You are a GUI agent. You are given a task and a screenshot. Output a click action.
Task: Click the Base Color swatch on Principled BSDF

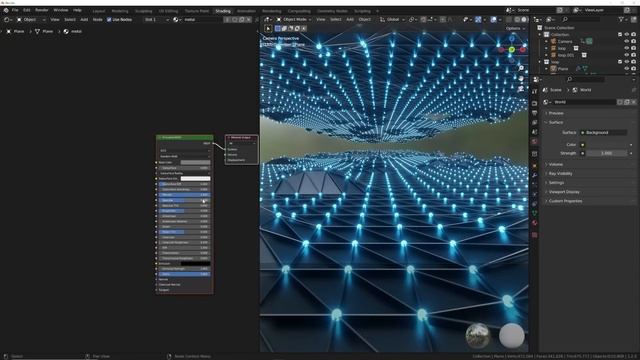[196, 162]
